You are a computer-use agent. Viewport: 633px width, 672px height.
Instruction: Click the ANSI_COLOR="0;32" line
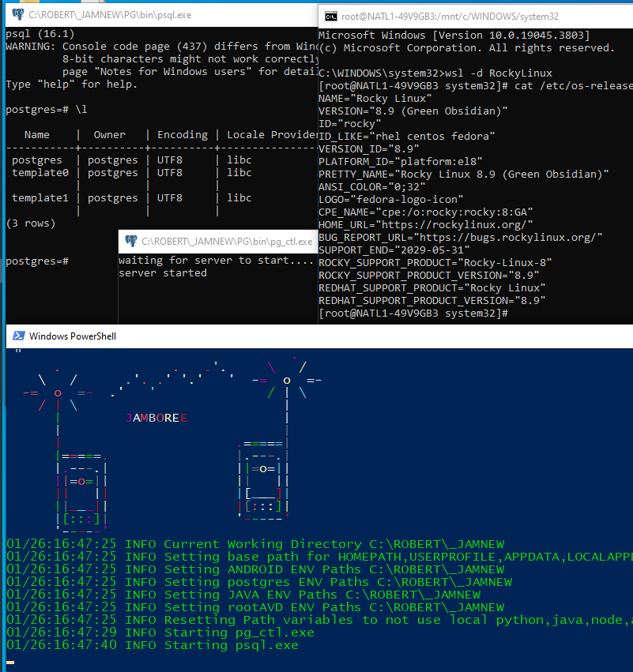pyautogui.click(x=372, y=187)
